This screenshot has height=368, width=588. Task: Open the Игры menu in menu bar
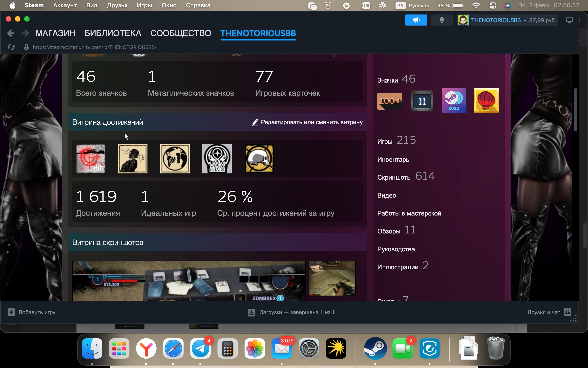144,5
